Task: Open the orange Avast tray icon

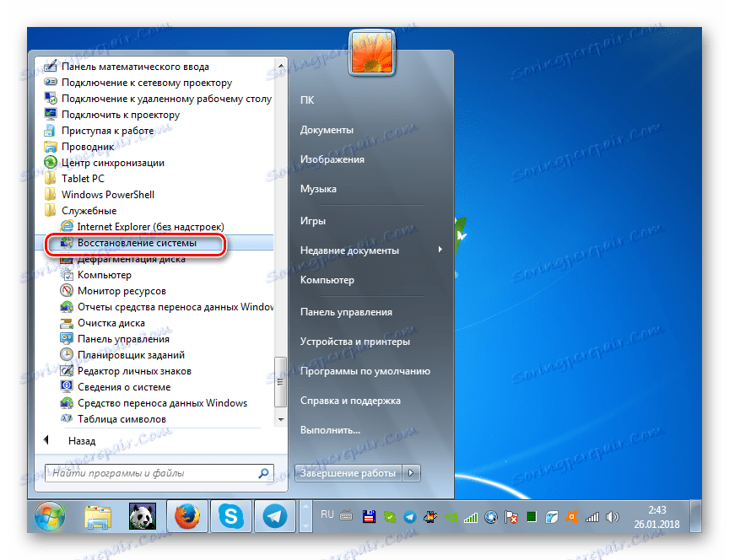Action: point(572,517)
